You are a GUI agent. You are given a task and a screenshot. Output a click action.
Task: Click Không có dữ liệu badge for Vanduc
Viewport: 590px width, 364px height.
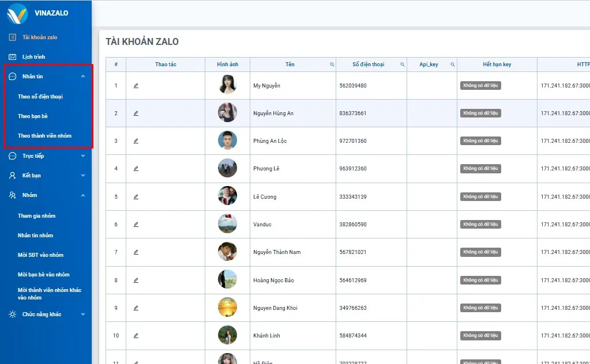coord(480,225)
